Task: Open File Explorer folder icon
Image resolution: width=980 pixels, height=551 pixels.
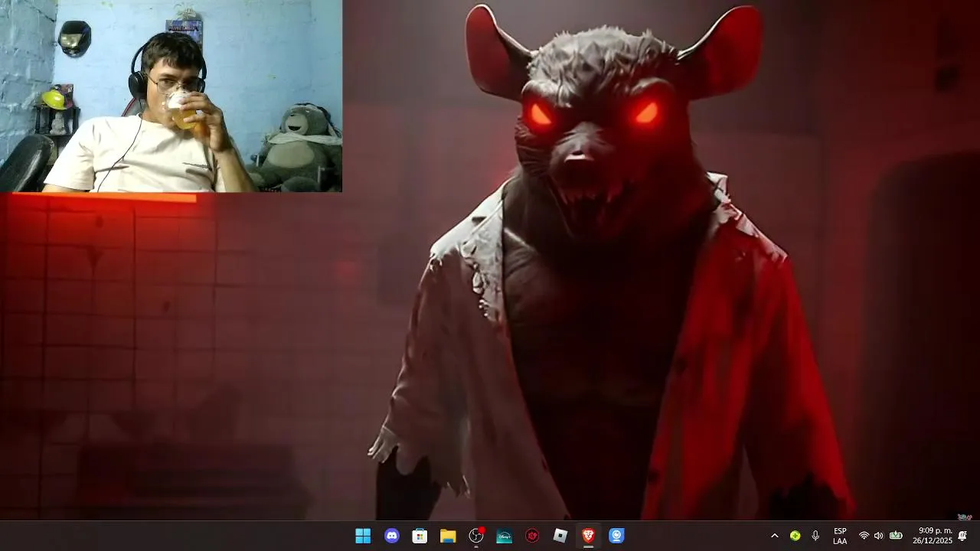Action: click(x=448, y=536)
